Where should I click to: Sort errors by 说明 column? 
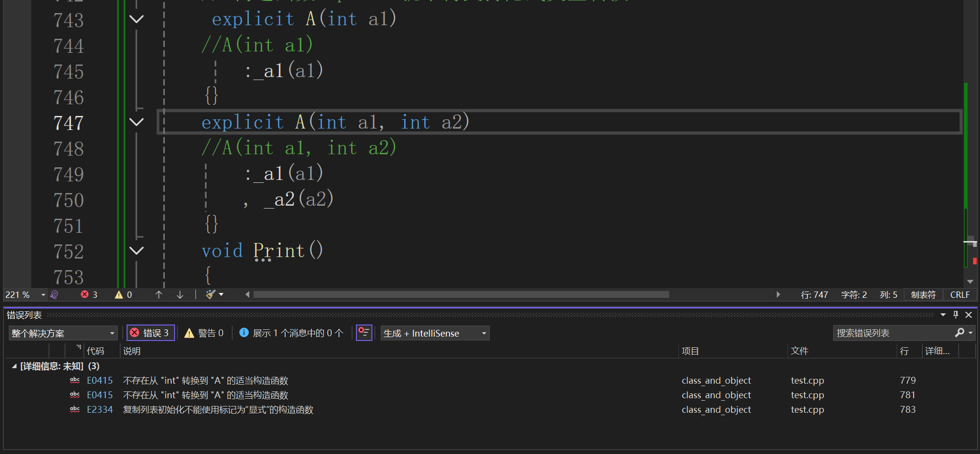pos(399,351)
